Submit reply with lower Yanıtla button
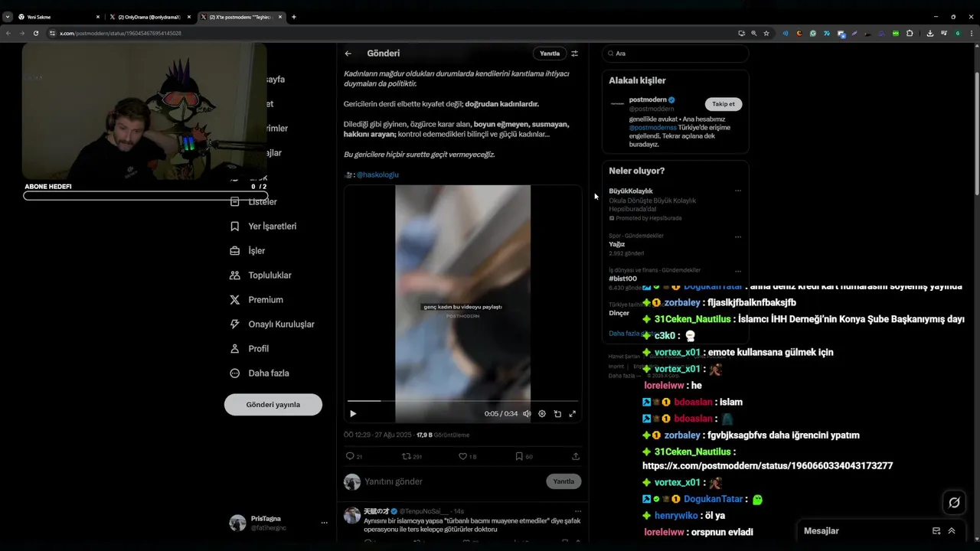This screenshot has width=980, height=551. click(x=563, y=481)
